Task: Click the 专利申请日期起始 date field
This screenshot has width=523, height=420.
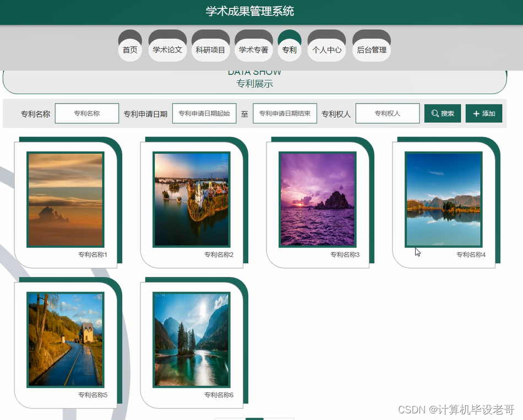Action: tap(204, 113)
